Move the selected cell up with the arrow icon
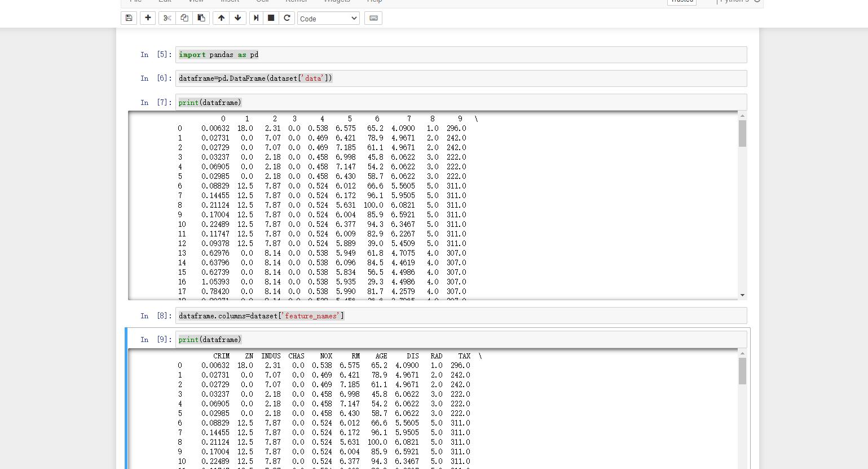 (x=221, y=18)
